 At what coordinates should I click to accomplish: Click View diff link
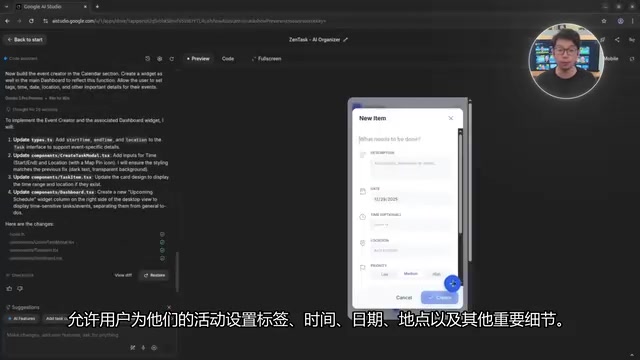click(123, 275)
